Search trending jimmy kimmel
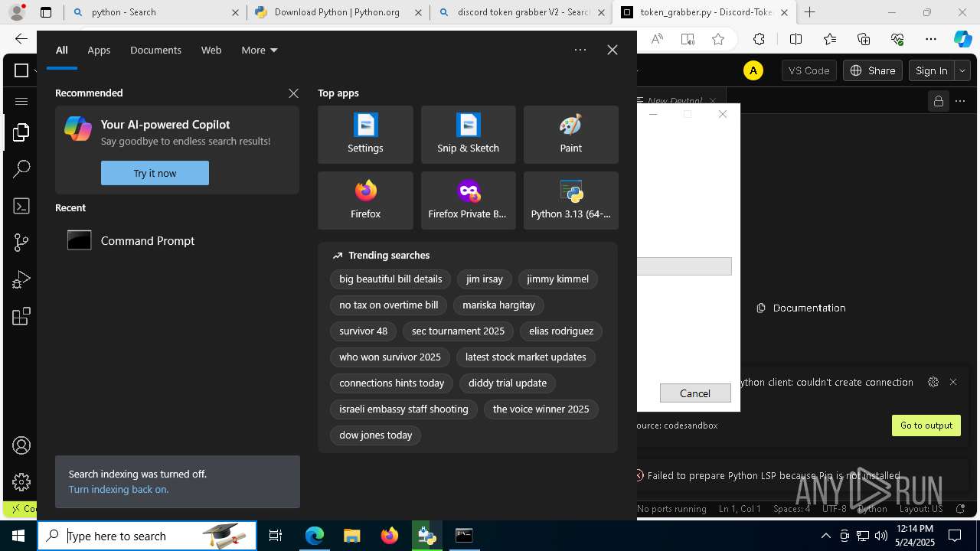980x551 pixels. coord(557,279)
